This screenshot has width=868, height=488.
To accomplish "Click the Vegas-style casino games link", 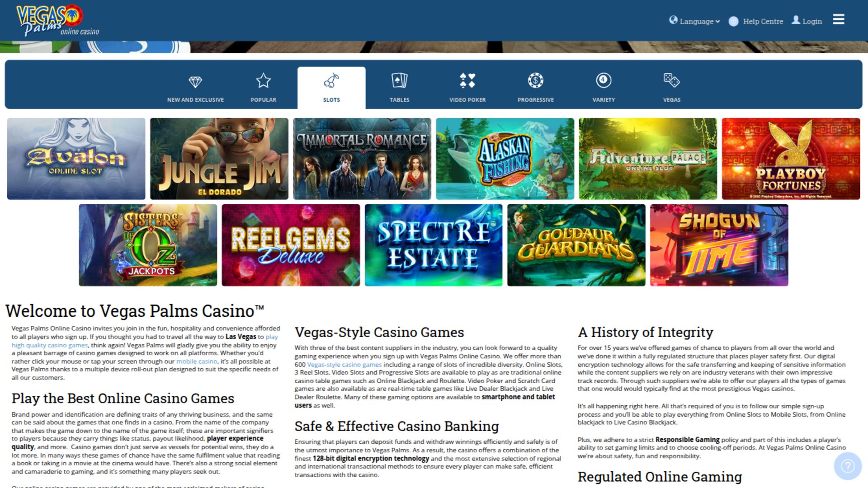I will point(344,364).
